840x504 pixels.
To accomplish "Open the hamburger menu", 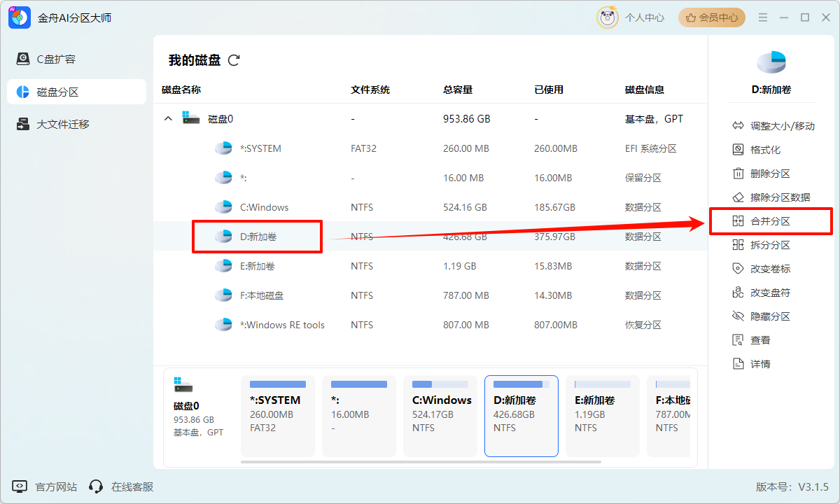I will tap(762, 17).
